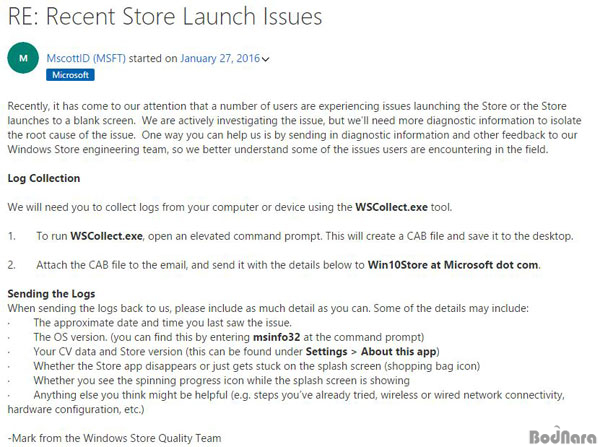Viewport: 600px width, 447px height.
Task: Click the signature line from Mark
Action: (x=114, y=438)
